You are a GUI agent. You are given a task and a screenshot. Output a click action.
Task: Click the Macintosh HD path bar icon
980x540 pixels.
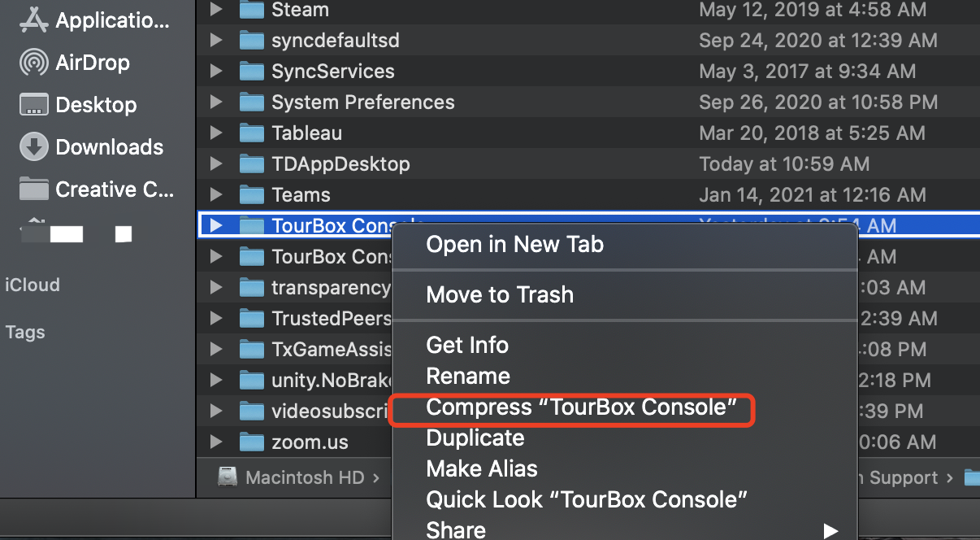coord(228,478)
